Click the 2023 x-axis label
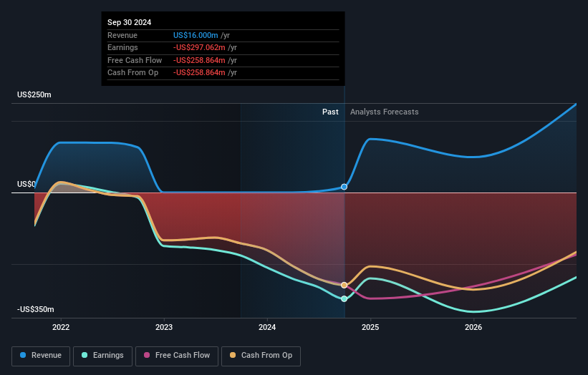This screenshot has width=588, height=375. click(x=164, y=327)
